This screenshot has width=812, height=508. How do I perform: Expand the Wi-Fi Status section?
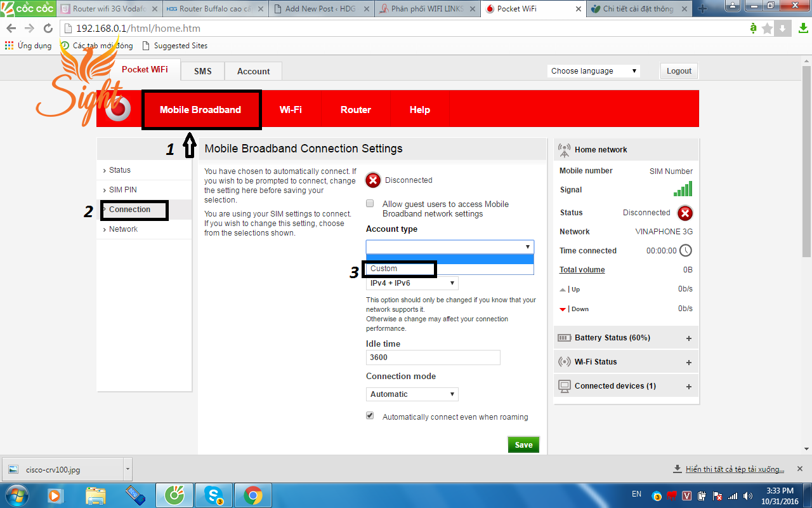pos(688,361)
